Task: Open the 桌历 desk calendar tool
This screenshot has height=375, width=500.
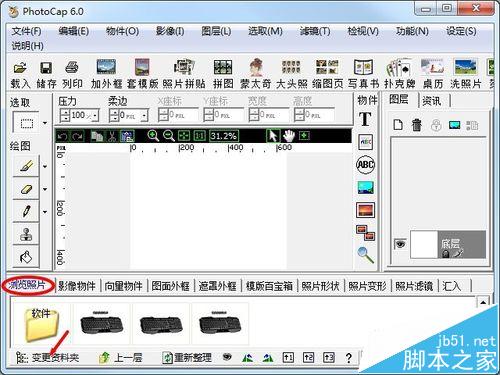Action: point(432,74)
